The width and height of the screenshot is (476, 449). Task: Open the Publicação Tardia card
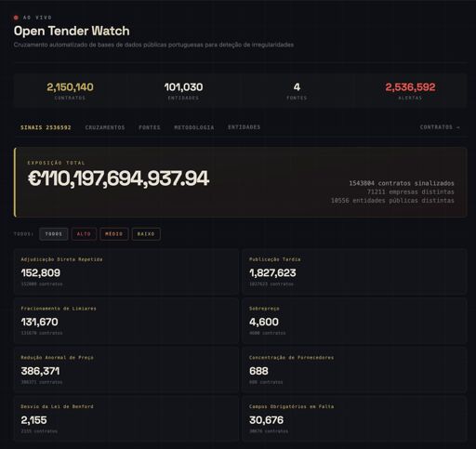(354, 271)
